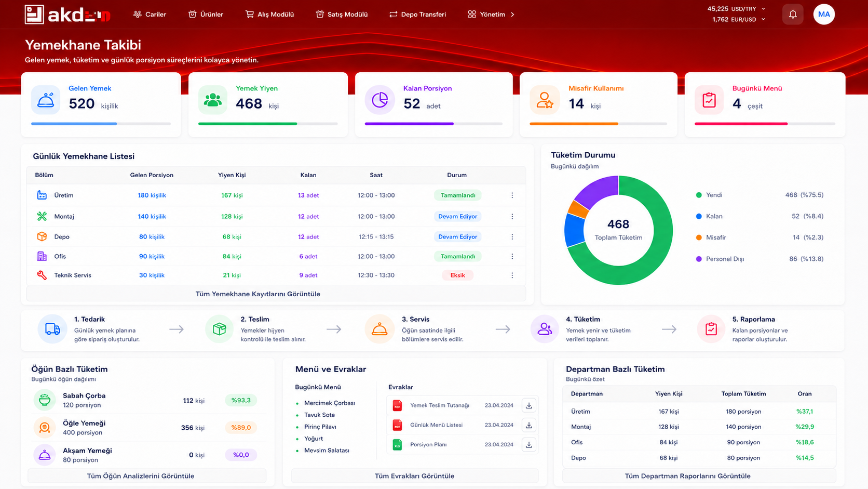This screenshot has height=489, width=868.
Task: Click the Raporlama clipboard icon
Action: 711,329
